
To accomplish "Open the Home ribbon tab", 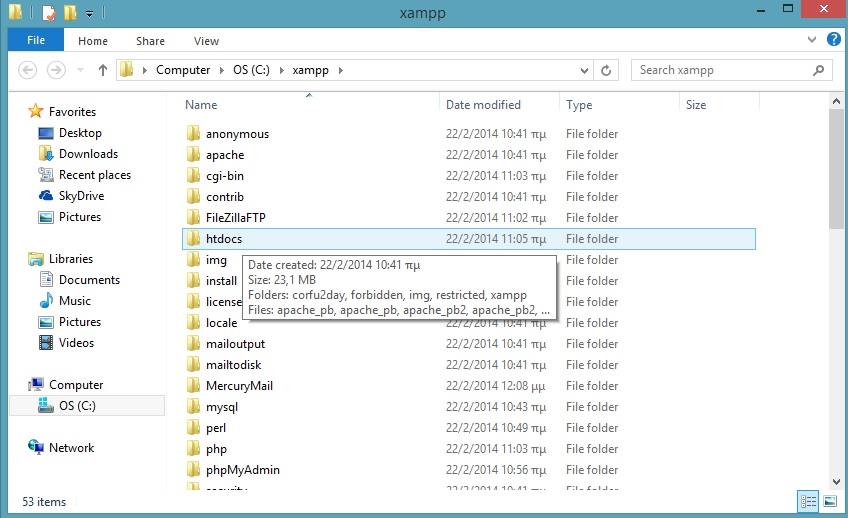I will click(92, 41).
